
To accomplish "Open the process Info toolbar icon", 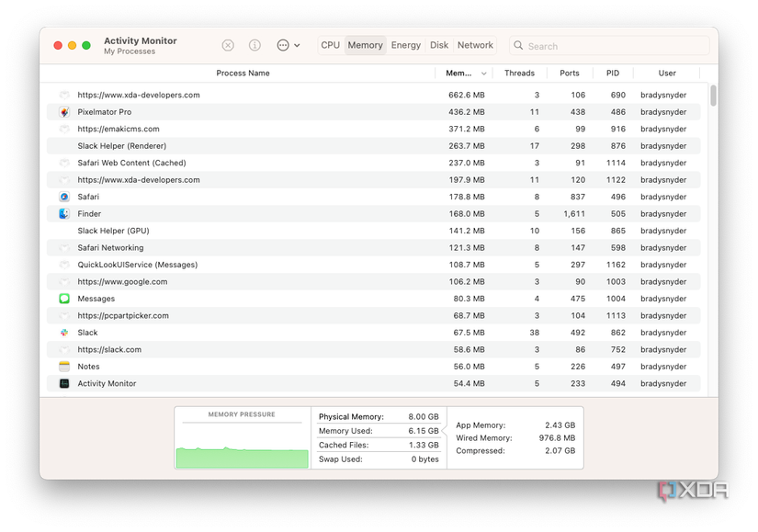I will click(x=255, y=45).
